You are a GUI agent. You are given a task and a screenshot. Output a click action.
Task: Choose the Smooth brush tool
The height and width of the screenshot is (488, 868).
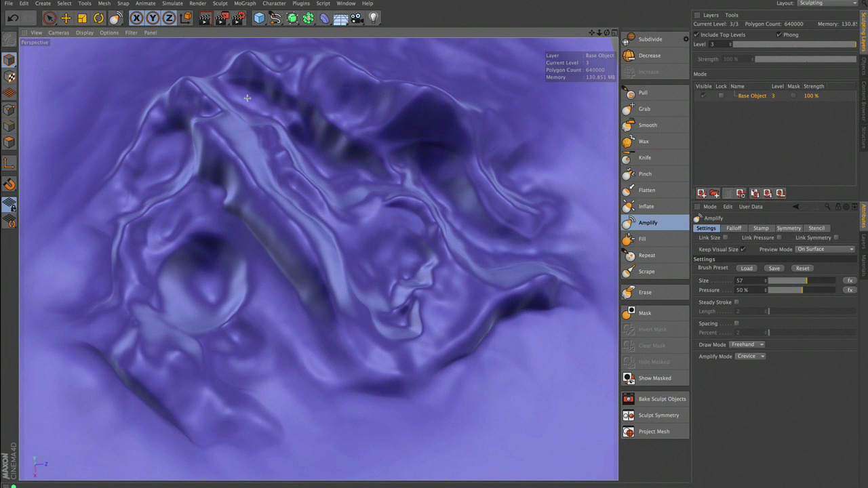pyautogui.click(x=647, y=125)
